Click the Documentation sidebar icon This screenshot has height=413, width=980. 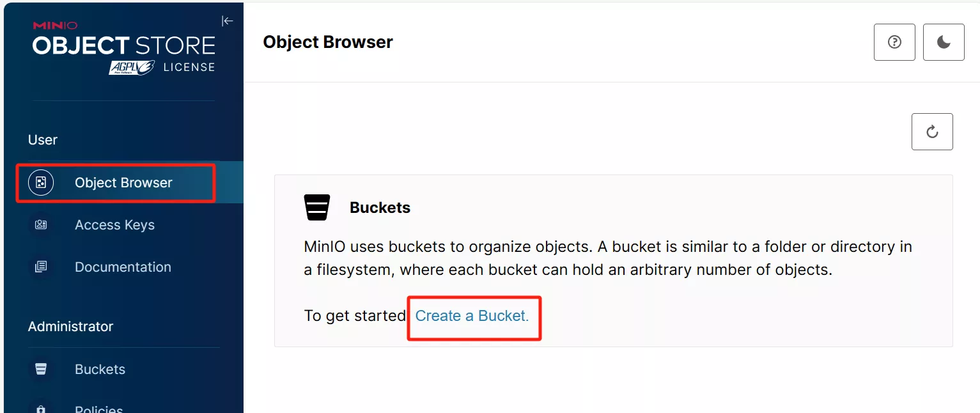[x=41, y=267]
